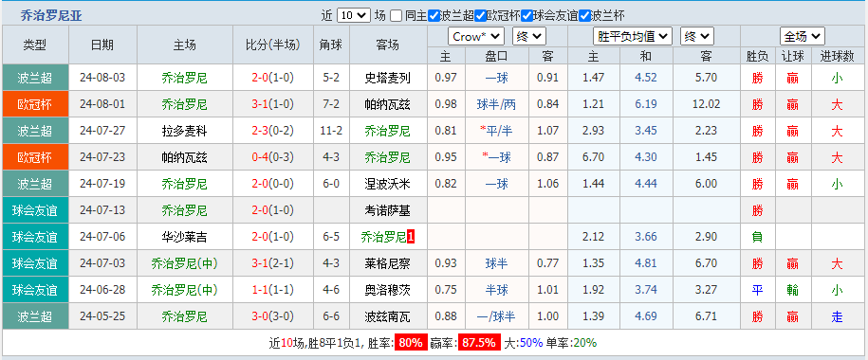Open score 2-3(0-2) at 拉多麦科
868x360 pixels.
click(272, 131)
